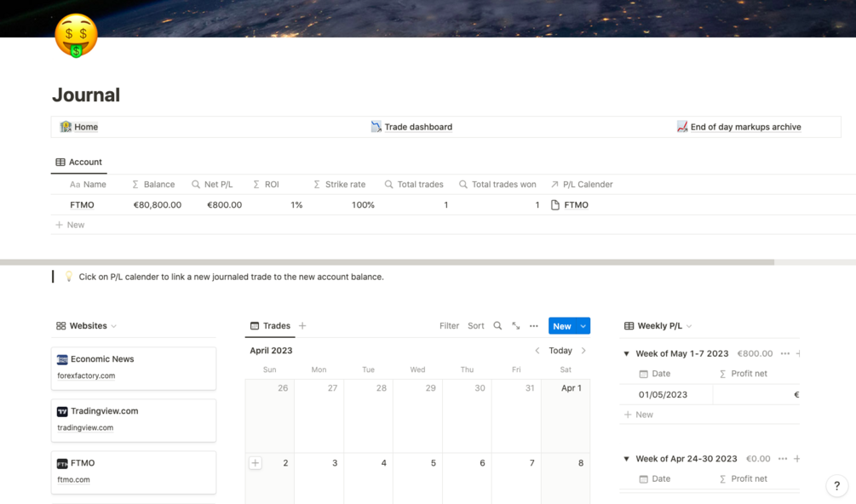This screenshot has height=504, width=856.
Task: Click the Today button in calendar
Action: 560,351
